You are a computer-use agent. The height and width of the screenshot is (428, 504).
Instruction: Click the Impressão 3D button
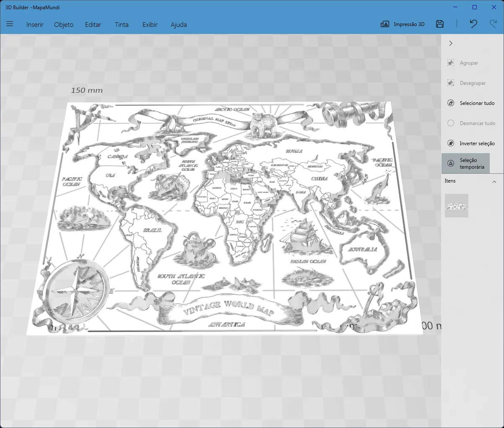[x=403, y=24]
